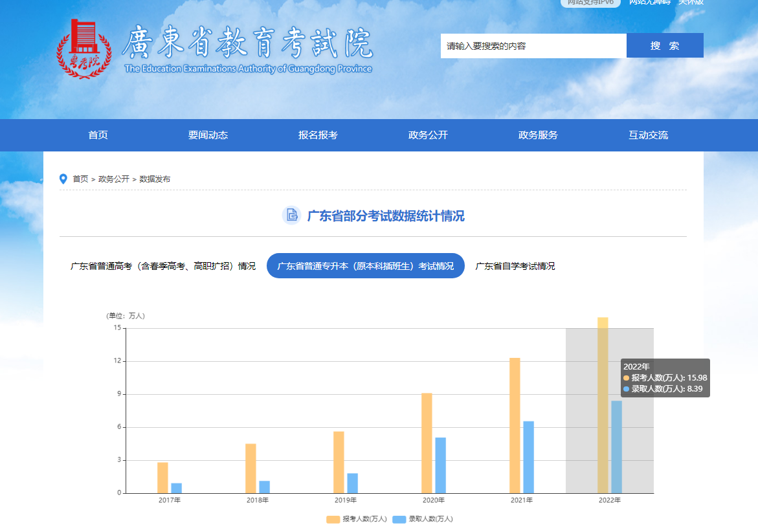Screen dimensions: 758x532
Task: Click the orange dot inside the 2022年 tooltip
Action: [625, 377]
